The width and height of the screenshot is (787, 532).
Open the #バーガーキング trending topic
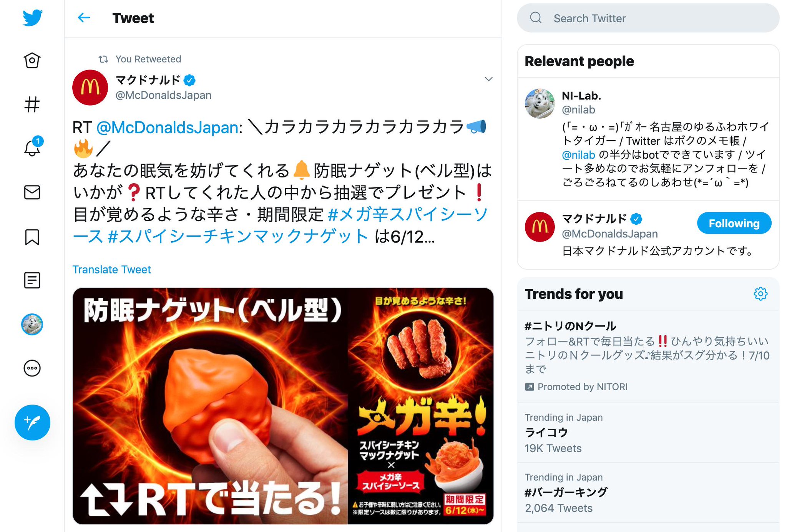pyautogui.click(x=648, y=493)
